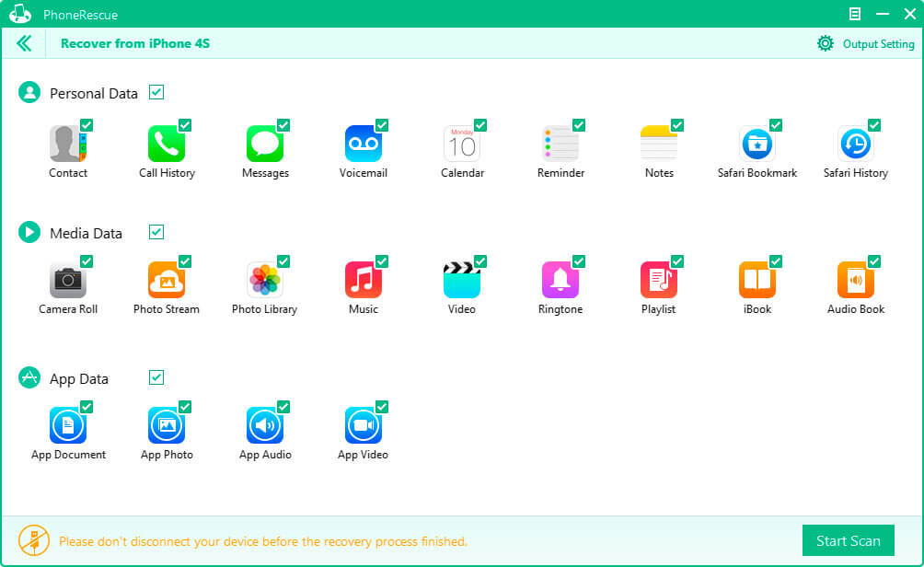Select the Call History phone icon
This screenshot has width=924, height=567.
pyautogui.click(x=167, y=144)
